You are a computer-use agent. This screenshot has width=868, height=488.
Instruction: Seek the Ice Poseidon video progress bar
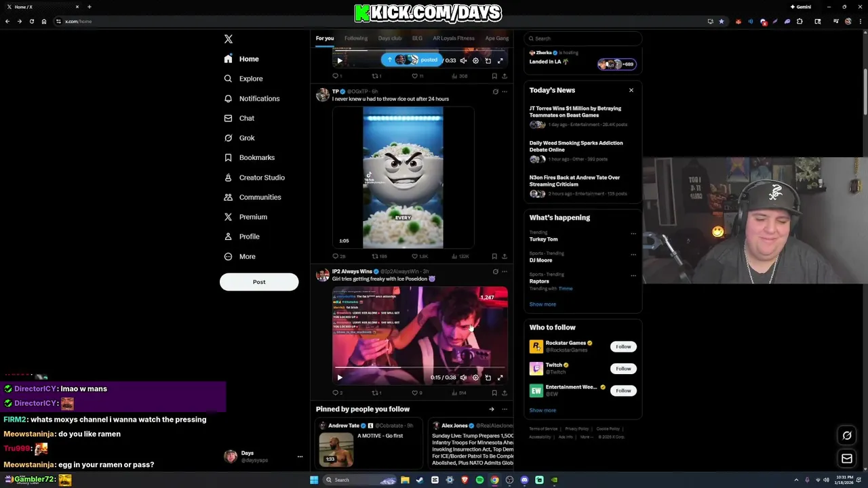tap(420, 367)
